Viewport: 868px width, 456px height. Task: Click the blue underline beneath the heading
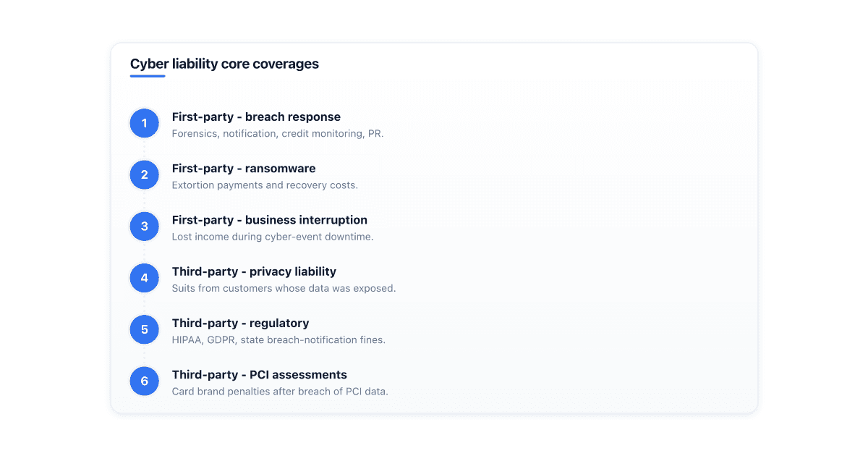click(x=148, y=76)
